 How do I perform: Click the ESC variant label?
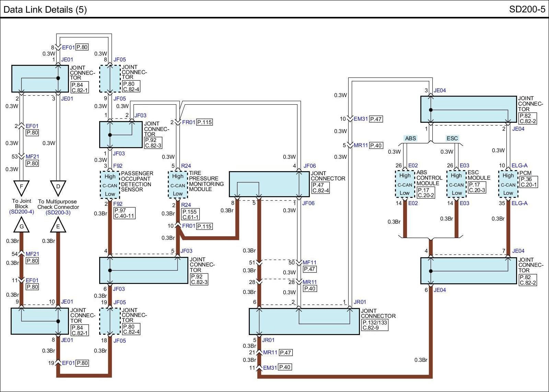(x=452, y=139)
